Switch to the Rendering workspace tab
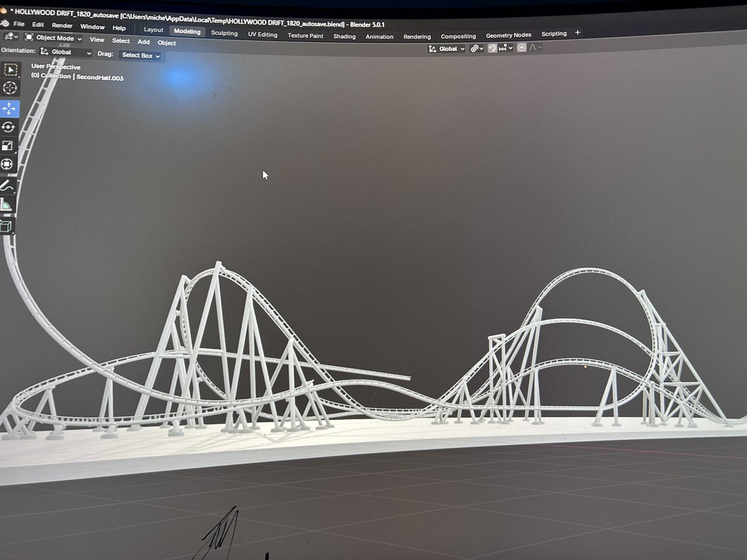 tap(417, 36)
